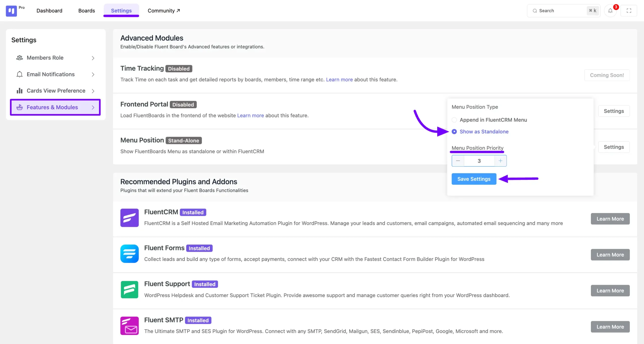
Task: Click the Fluent SMTP plugin logo
Action: (130, 326)
